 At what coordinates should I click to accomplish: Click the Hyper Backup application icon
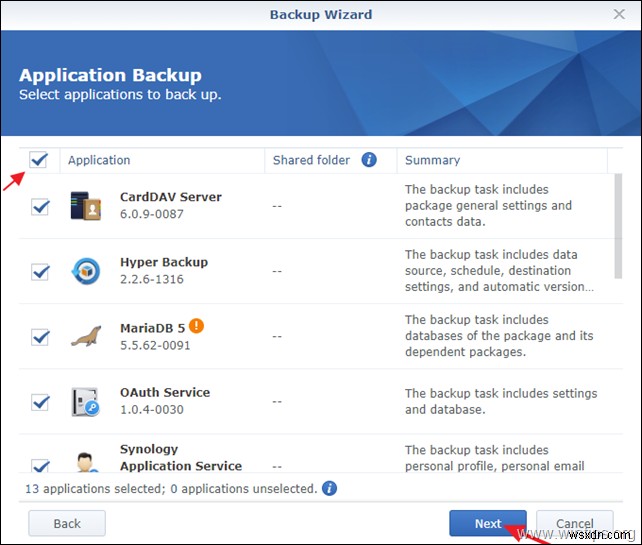[x=86, y=271]
